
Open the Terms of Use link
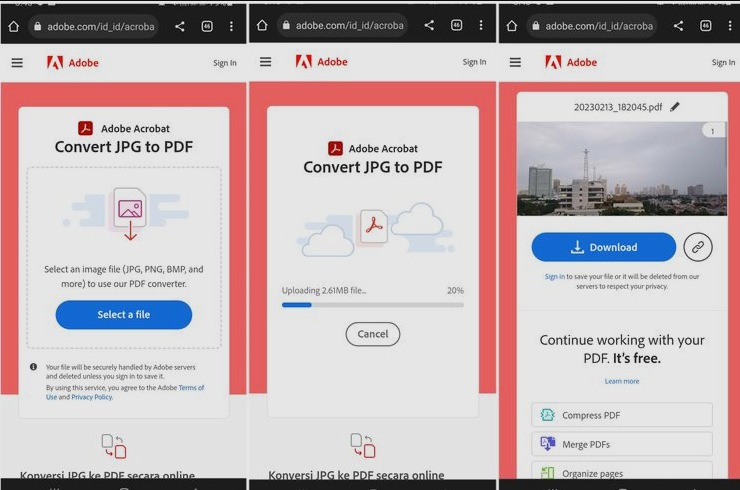(125, 392)
